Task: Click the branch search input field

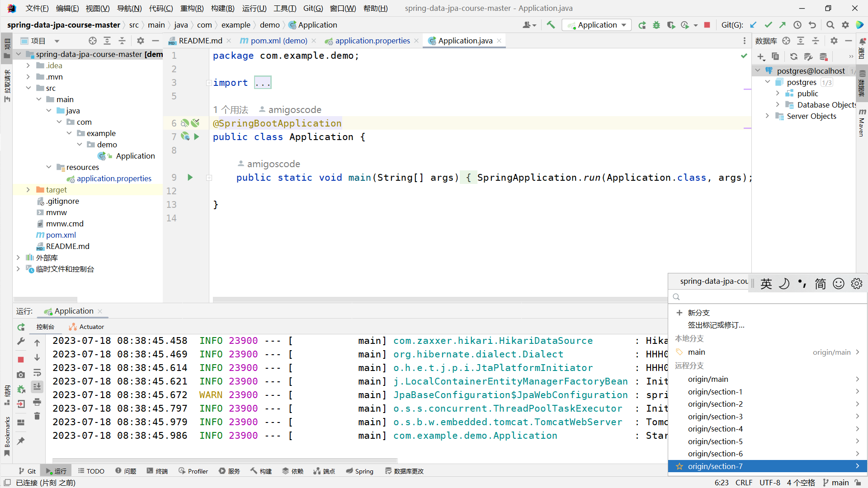Action: (768, 297)
